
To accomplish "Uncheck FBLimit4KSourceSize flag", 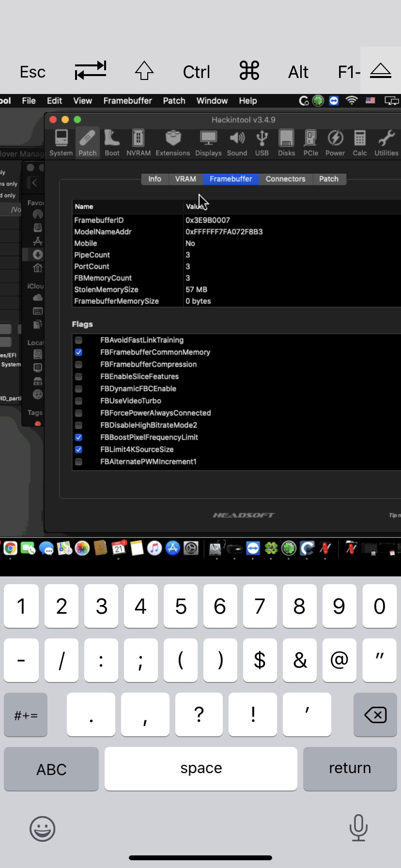I will 78,449.
